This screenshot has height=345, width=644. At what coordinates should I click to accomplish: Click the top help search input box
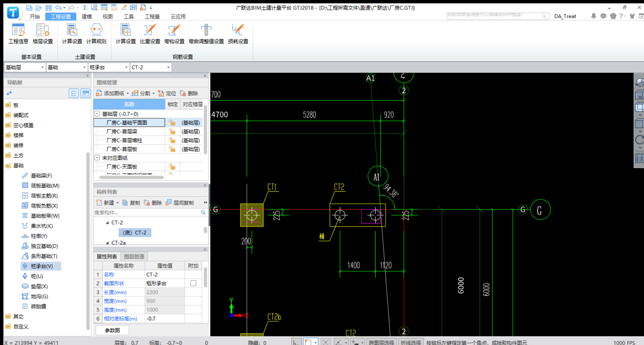point(494,15)
